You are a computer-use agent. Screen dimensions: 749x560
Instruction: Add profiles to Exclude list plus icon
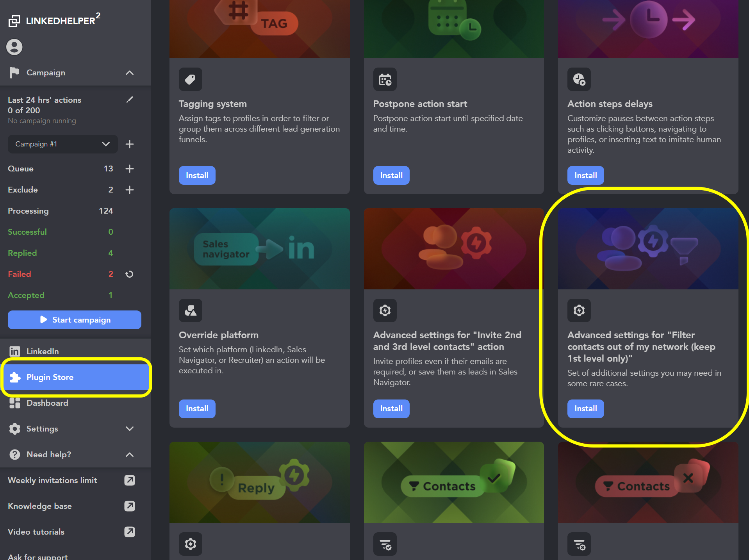pyautogui.click(x=130, y=190)
